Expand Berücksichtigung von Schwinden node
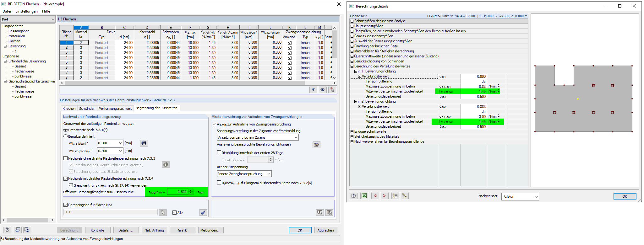Image resolution: width=644 pixels, height=245 pixels. pyautogui.click(x=352, y=61)
